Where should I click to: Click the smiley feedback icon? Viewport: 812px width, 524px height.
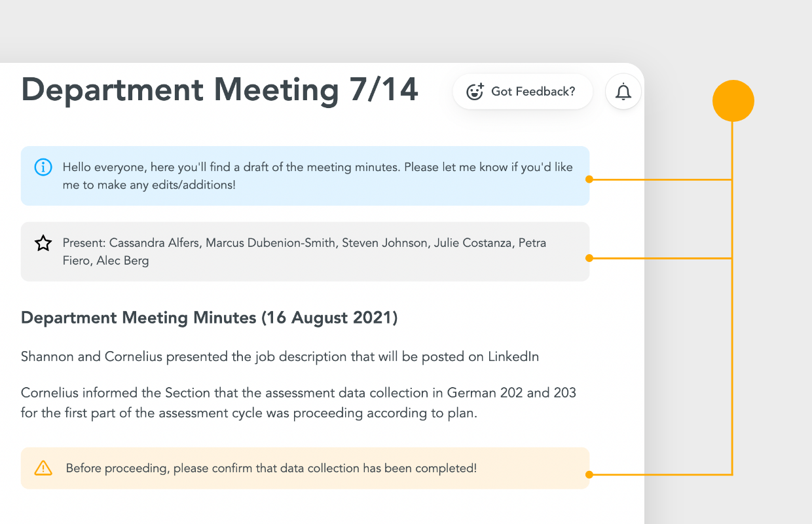click(x=475, y=92)
